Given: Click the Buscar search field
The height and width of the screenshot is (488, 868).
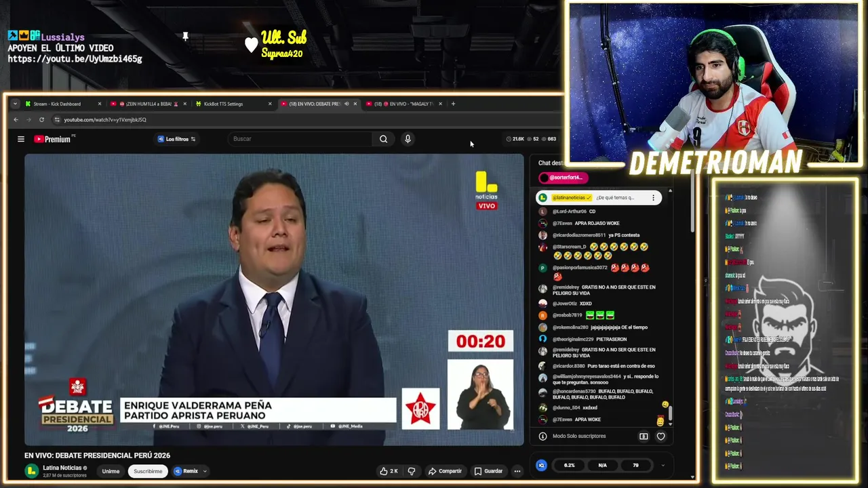Looking at the screenshot, I should tap(300, 139).
